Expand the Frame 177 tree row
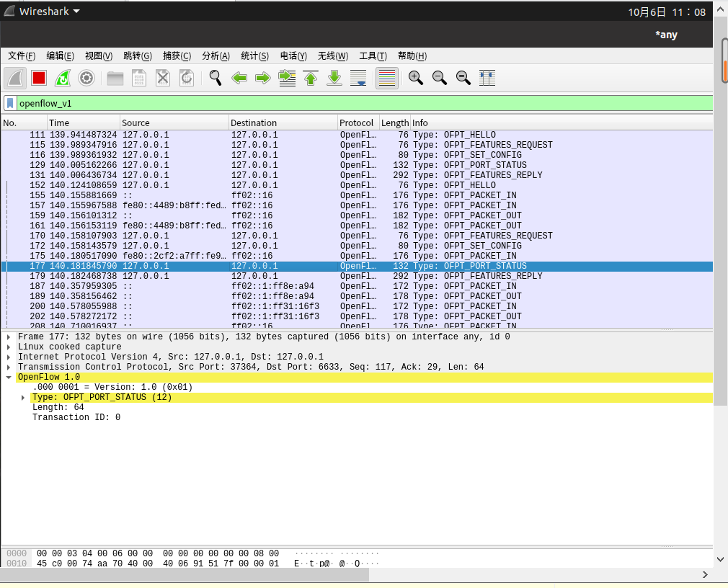The height and width of the screenshot is (588, 728). coord(9,337)
